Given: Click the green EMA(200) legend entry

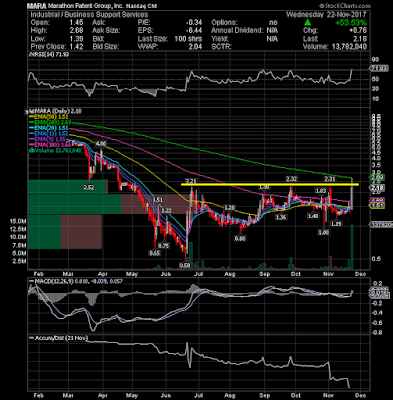Looking at the screenshot, I should click(50, 122).
